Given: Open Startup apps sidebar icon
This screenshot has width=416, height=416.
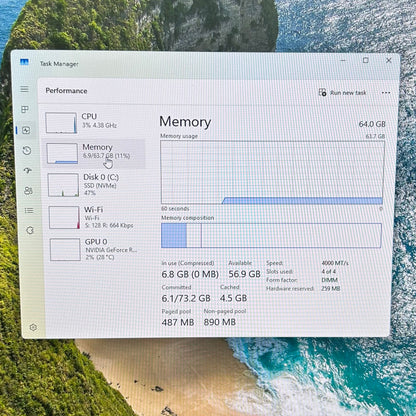Looking at the screenshot, I should (x=28, y=170).
